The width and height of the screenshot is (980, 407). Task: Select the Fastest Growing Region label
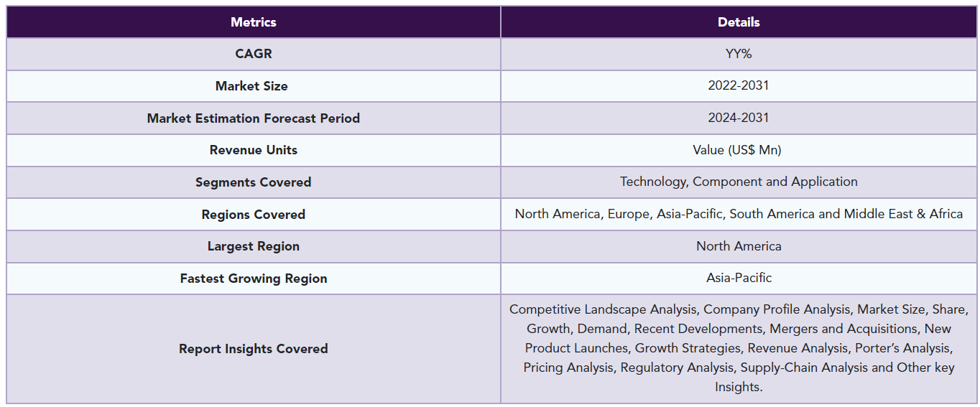coord(254,279)
